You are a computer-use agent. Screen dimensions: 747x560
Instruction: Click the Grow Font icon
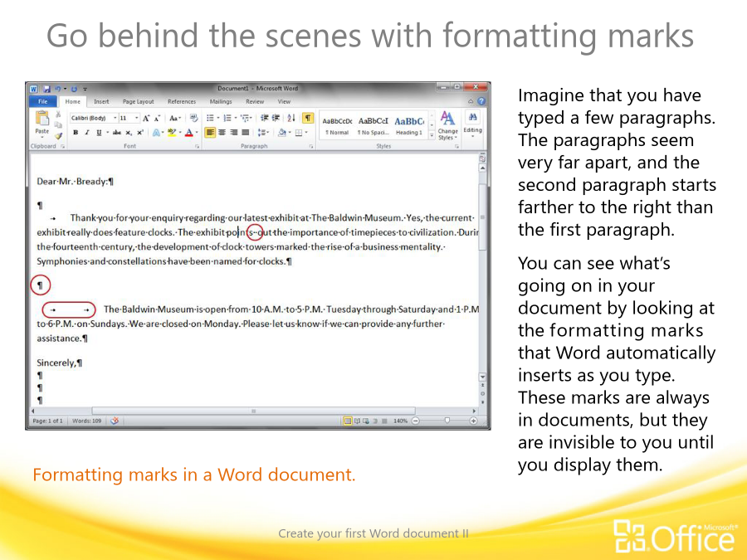(146, 118)
